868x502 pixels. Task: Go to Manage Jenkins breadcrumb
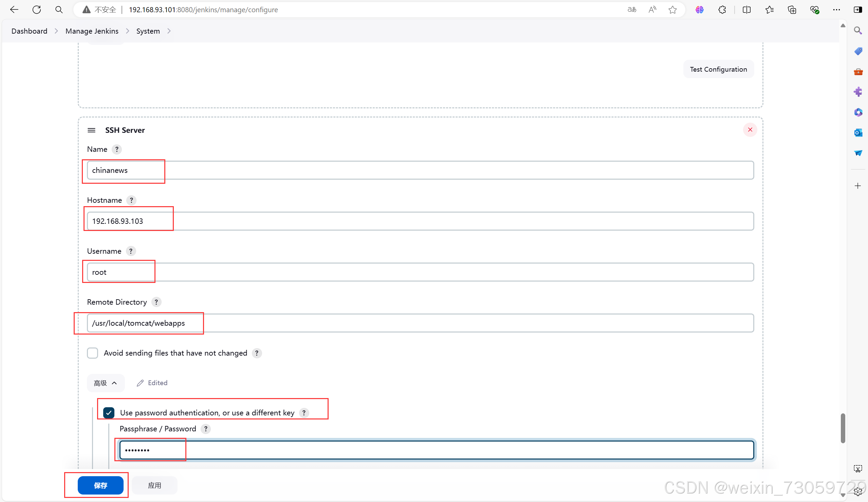92,31
